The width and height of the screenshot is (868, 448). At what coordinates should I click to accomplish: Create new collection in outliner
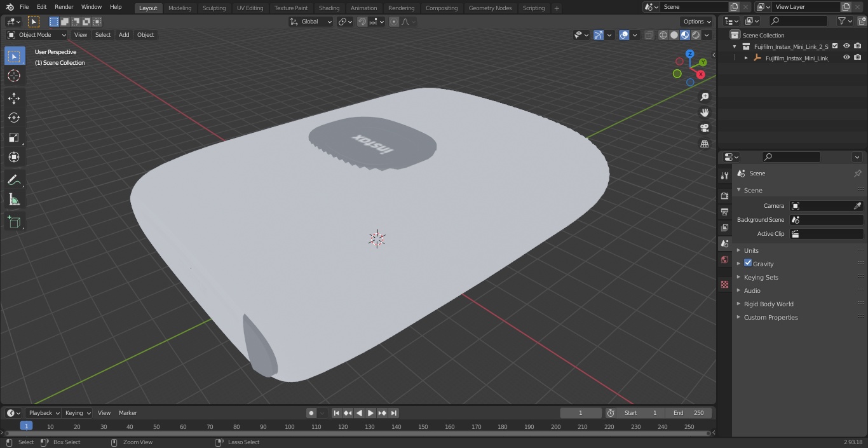coord(862,21)
